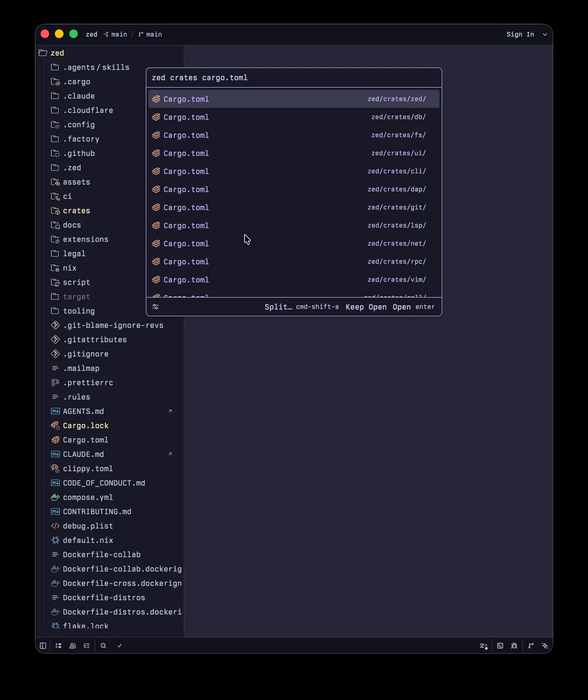This screenshot has width=588, height=700.
Task: Choose Cargo.toml result in zed/crates/rpc/
Action: [294, 262]
